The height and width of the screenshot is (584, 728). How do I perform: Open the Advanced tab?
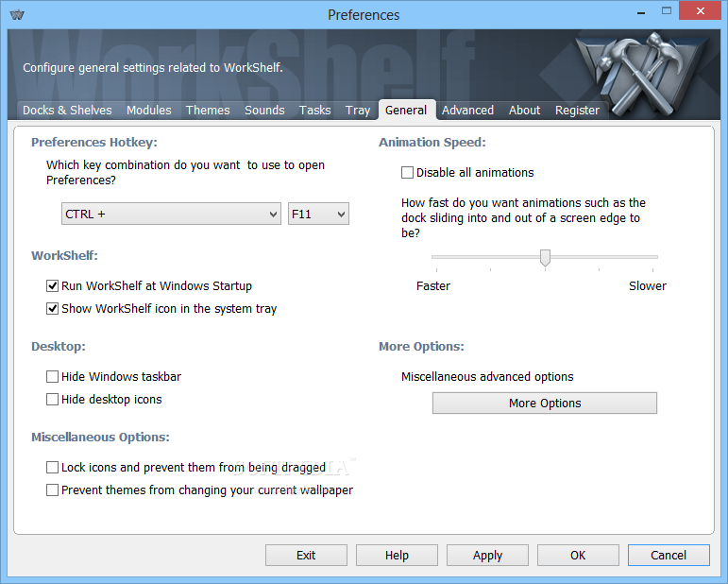pos(467,111)
